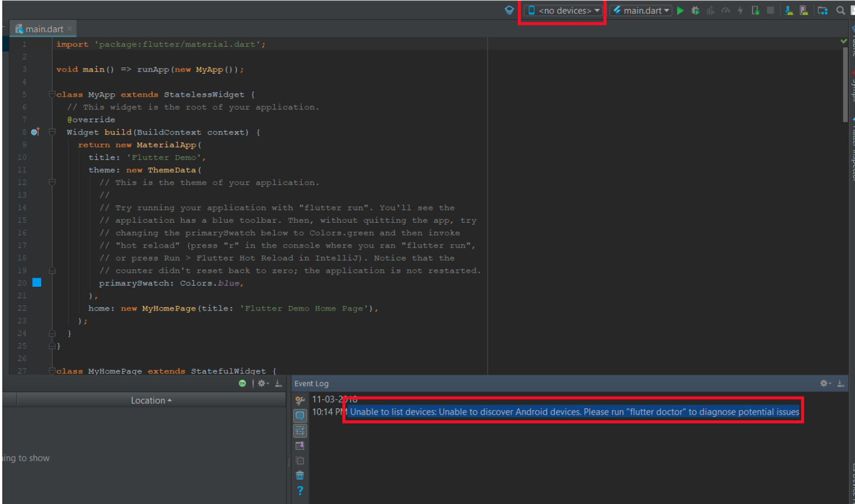This screenshot has width=855, height=504.
Task: Collapse MyHomePage class fold on line 27
Action: click(52, 371)
